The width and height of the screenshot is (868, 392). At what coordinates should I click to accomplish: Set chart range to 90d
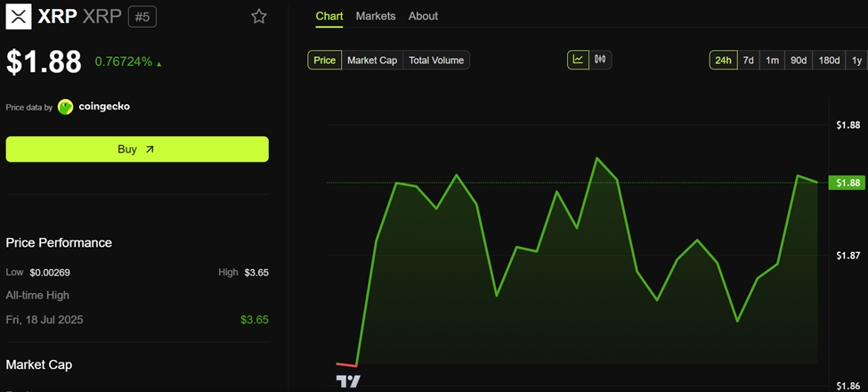click(x=799, y=61)
